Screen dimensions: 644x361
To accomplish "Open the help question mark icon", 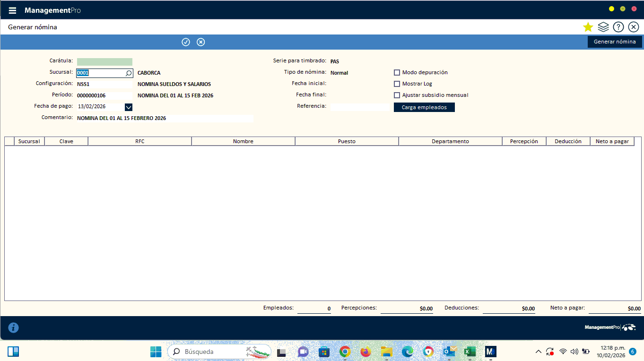I will pyautogui.click(x=618, y=27).
